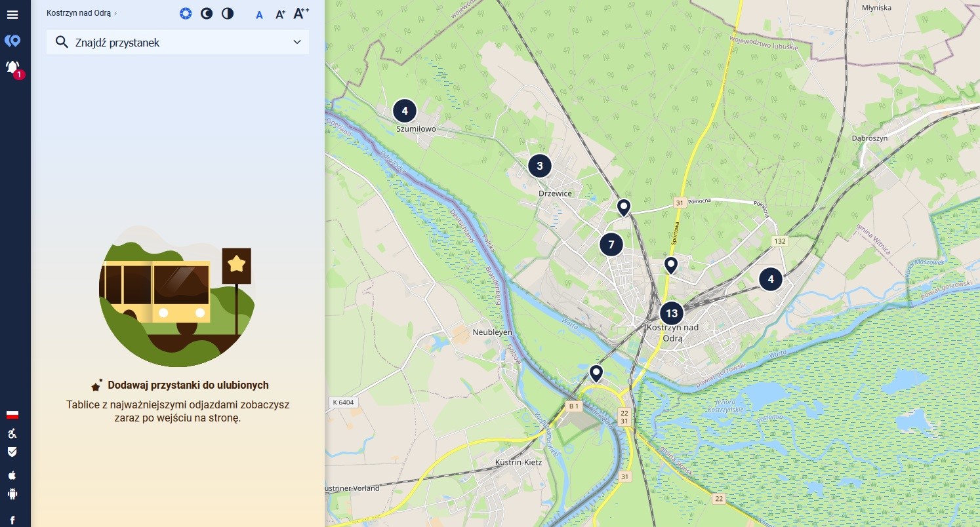Expand the Znajdź przystanek dropdown arrow
The width and height of the screenshot is (980, 527).
click(297, 43)
